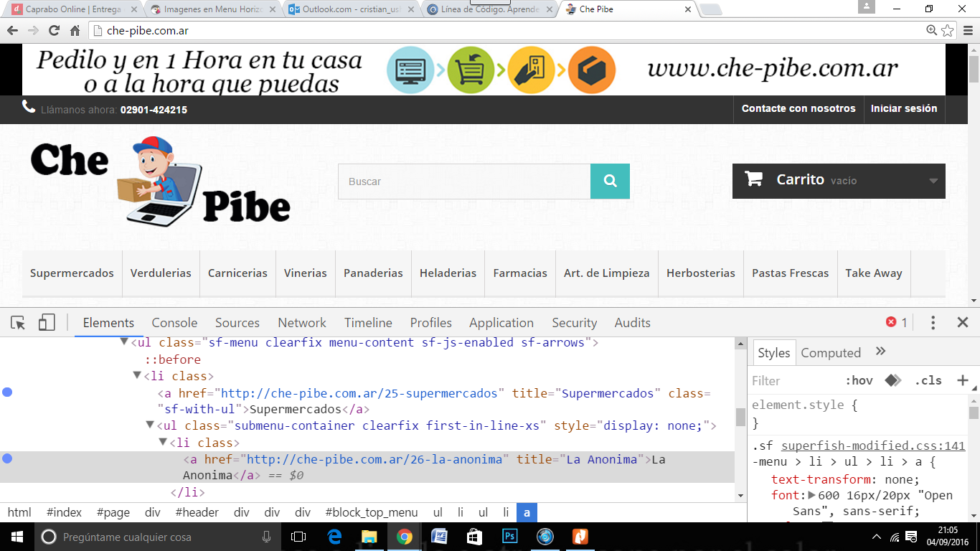
Task: Open the Computed styles tab
Action: 831,352
